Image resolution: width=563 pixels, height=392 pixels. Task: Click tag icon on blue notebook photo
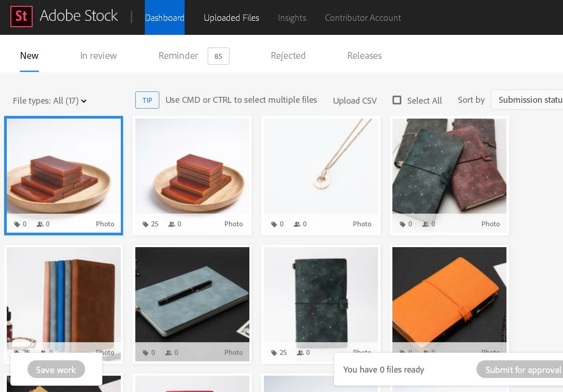tap(146, 353)
